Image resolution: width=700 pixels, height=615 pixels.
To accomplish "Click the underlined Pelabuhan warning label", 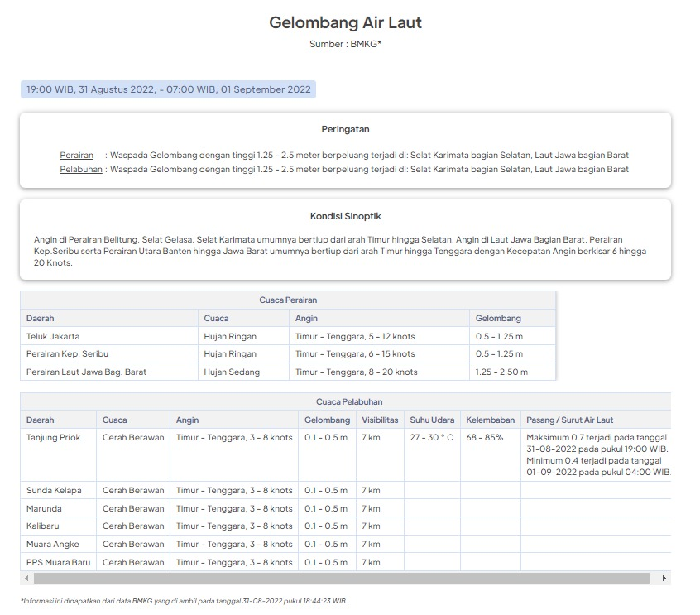I will point(81,170).
